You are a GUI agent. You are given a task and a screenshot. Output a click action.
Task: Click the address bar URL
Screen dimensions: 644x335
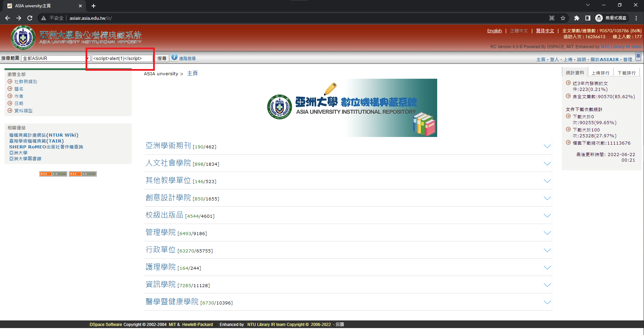(x=90, y=18)
